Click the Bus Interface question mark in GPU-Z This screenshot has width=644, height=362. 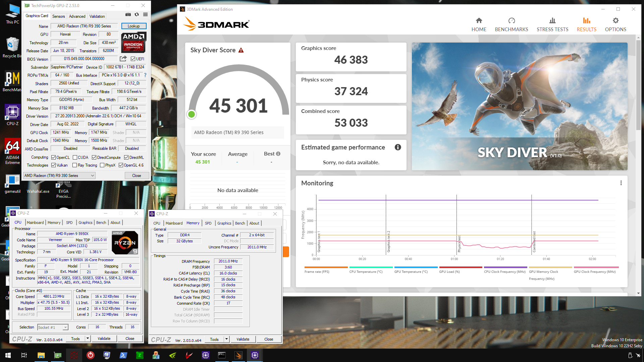[x=145, y=75]
